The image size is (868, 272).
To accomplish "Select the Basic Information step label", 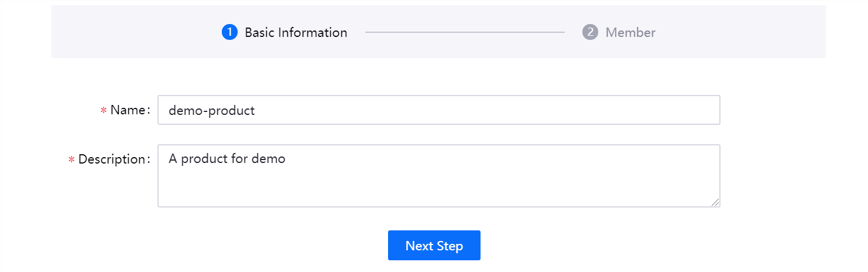I will pyautogui.click(x=296, y=32).
